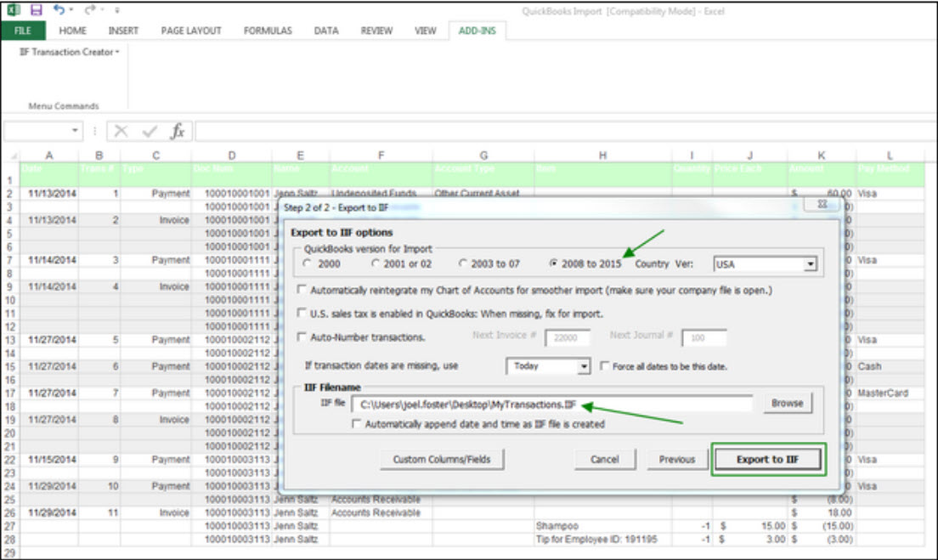Select column K header
Screen dimensions: 938x560
[x=822, y=156]
